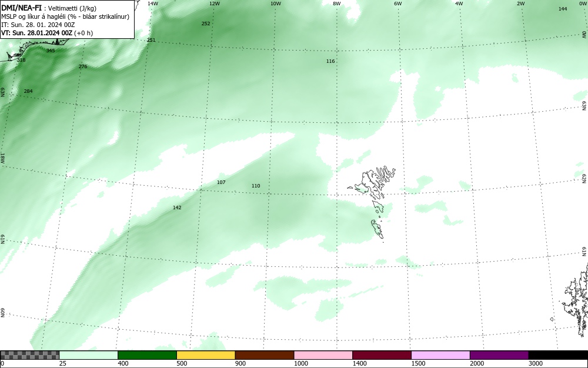Click the legend value "1400"
Viewport: 588px width, 368px height.
[359, 363]
